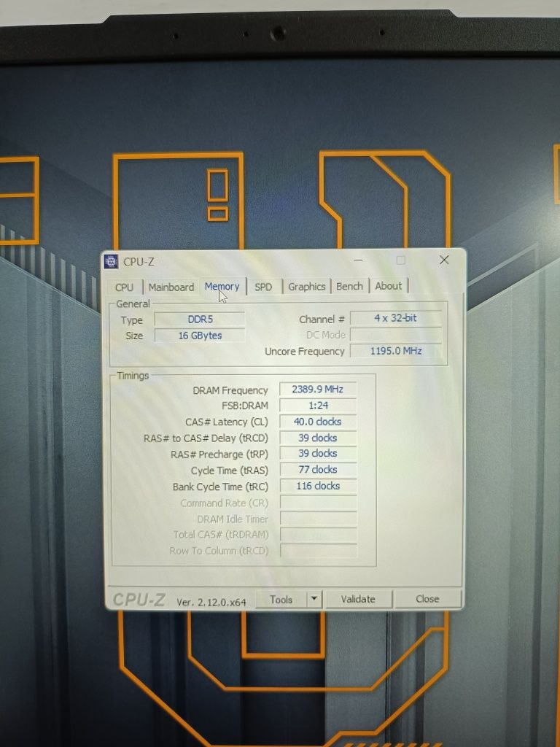The width and height of the screenshot is (560, 747).
Task: Click the empty DC Mode field
Action: click(x=396, y=334)
